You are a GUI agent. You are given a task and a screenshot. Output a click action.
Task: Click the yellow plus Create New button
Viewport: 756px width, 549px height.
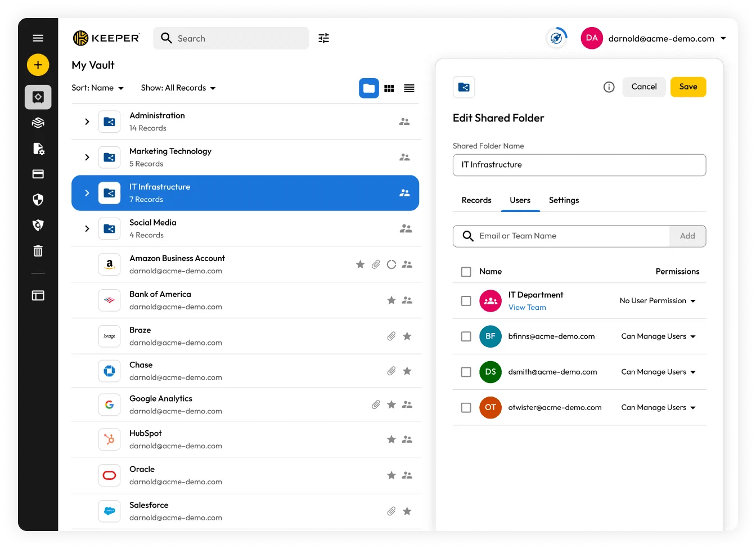pos(38,65)
